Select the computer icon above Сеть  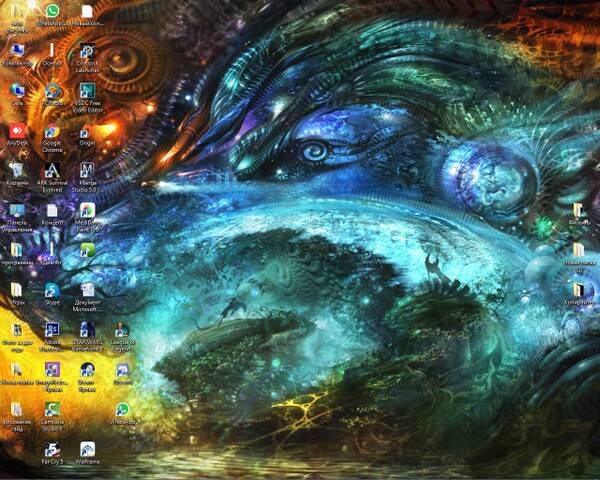pos(17,51)
